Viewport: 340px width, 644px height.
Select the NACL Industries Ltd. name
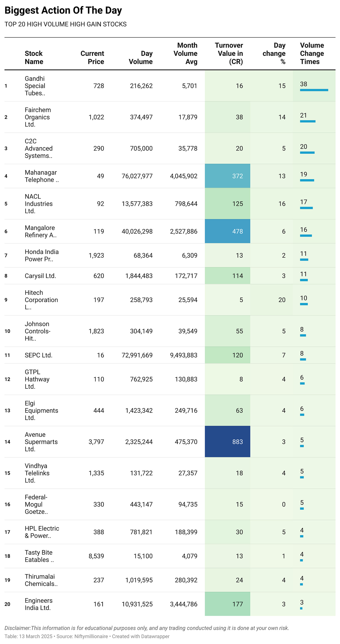point(39,203)
